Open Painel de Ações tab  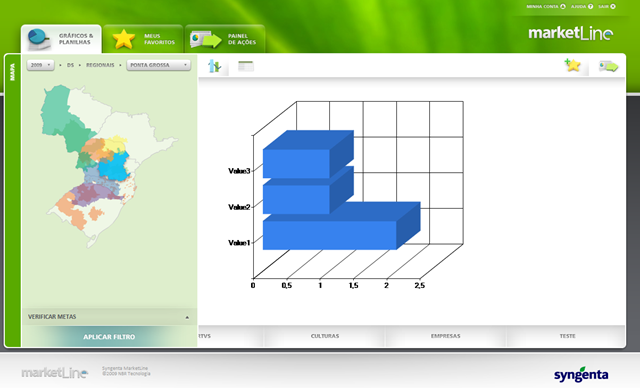click(x=225, y=39)
